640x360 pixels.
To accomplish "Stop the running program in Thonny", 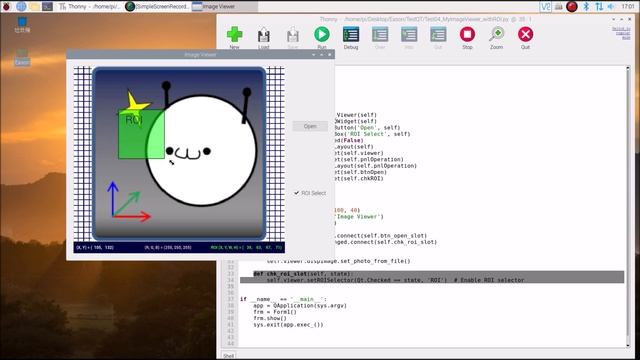I will tap(467, 34).
